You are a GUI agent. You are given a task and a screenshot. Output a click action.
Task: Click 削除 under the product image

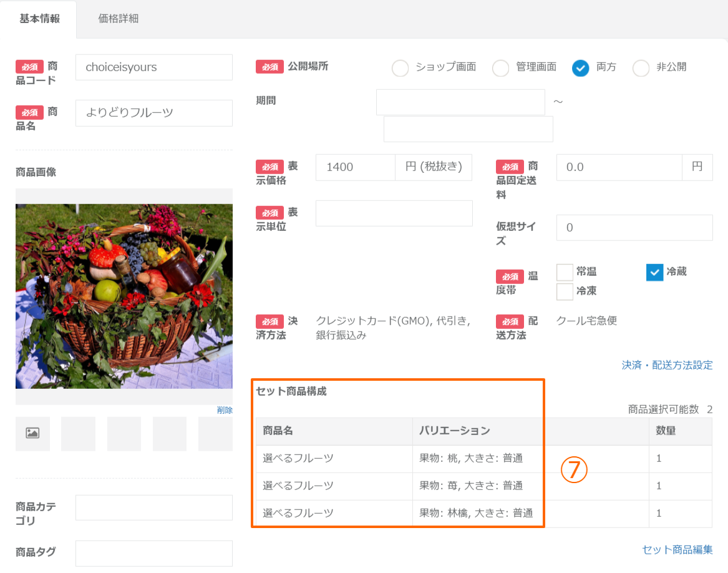coord(225,410)
